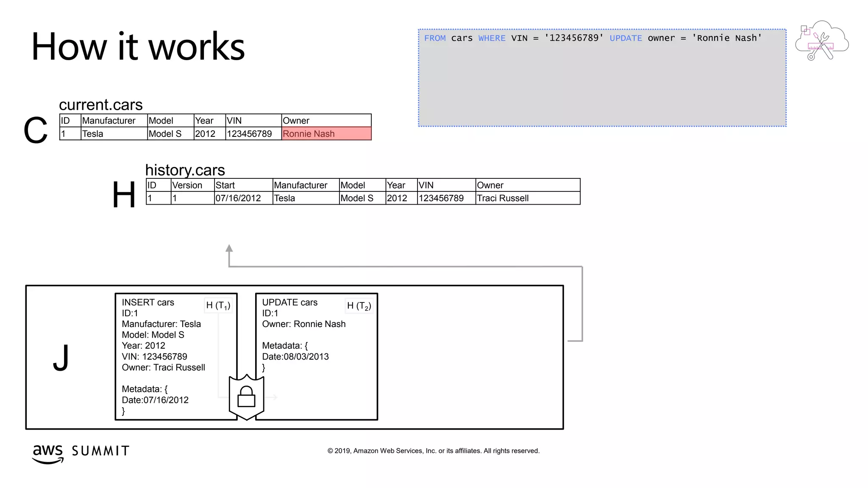Click the upward arrow head to history
Image resolution: width=868 pixels, height=488 pixels.
click(229, 249)
